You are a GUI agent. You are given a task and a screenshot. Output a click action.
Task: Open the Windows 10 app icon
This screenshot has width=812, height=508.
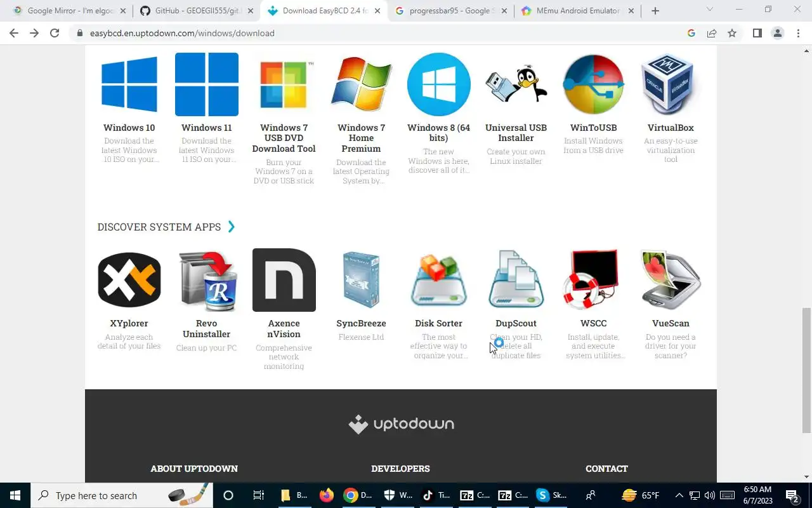[129, 84]
